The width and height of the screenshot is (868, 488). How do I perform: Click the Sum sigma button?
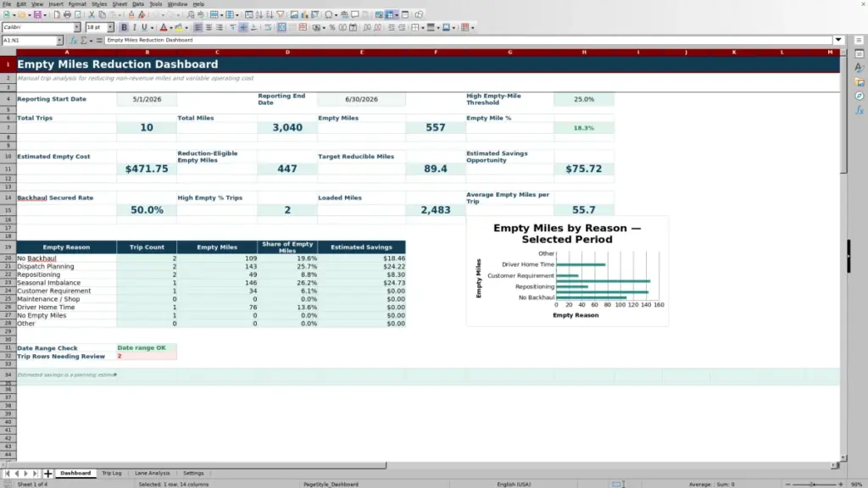[84, 40]
